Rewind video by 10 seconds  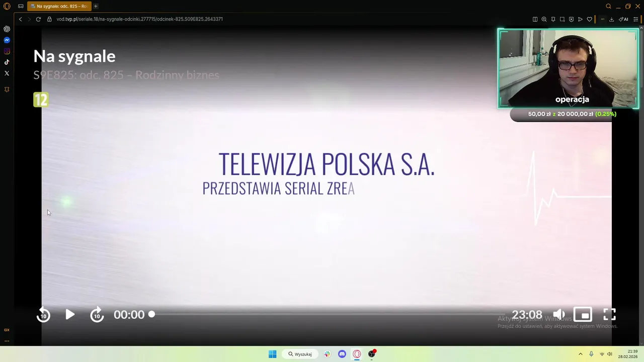(43, 315)
